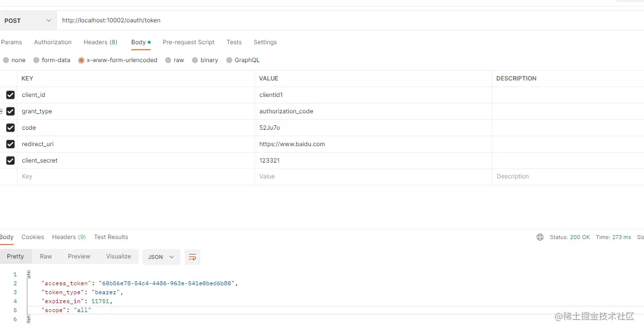Image resolution: width=644 pixels, height=331 pixels.
Task: Open the Visualize response view
Action: tap(118, 256)
